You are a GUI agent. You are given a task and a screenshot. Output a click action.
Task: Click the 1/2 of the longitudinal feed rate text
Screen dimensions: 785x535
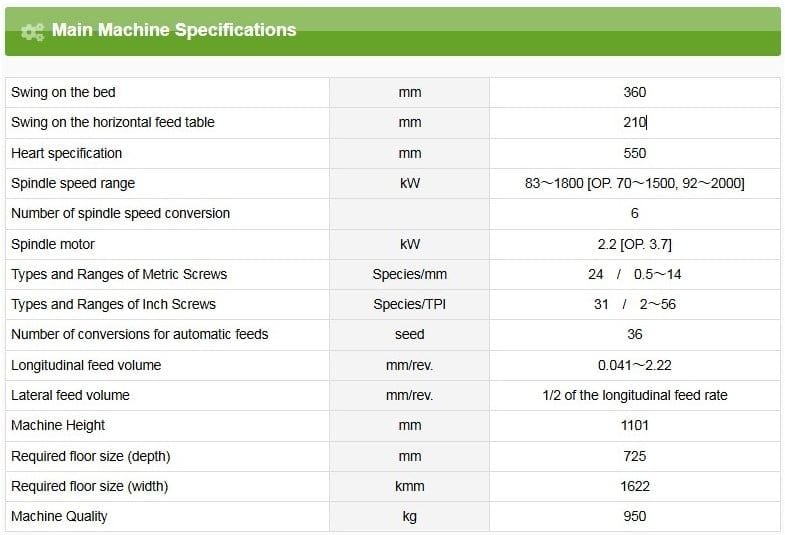pyautogui.click(x=634, y=395)
